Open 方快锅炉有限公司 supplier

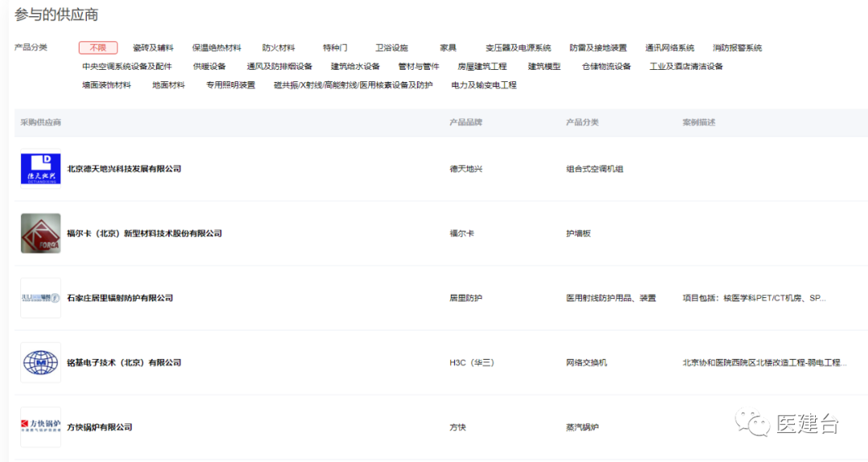click(100, 427)
